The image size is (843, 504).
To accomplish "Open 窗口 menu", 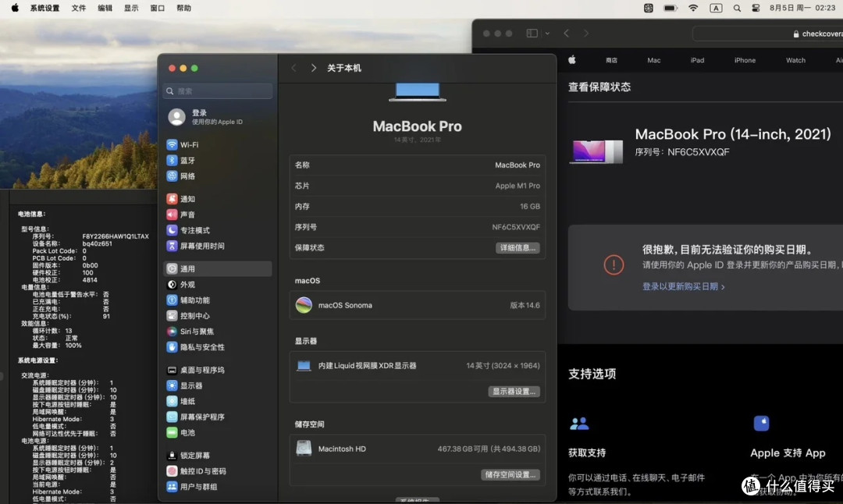I will tap(158, 8).
